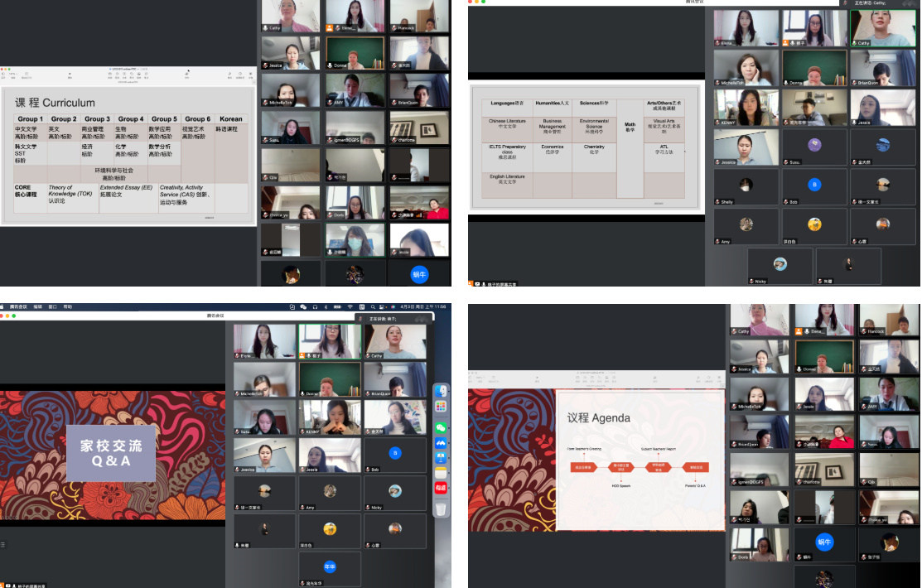Viewport: 922px width, 588px height.
Task: Open Trash in the Dock
Action: click(x=441, y=508)
